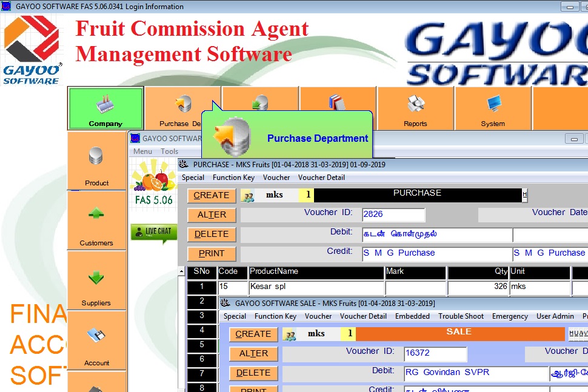588x392 pixels.
Task: Click DELETE in Purchase window
Action: tap(212, 234)
